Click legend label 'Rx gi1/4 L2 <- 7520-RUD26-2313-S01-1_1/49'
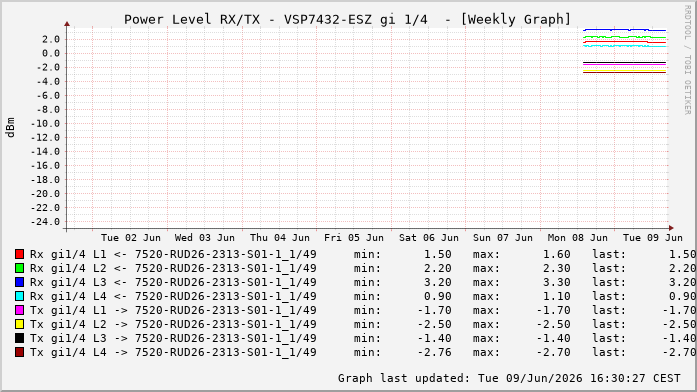 [x=173, y=268]
